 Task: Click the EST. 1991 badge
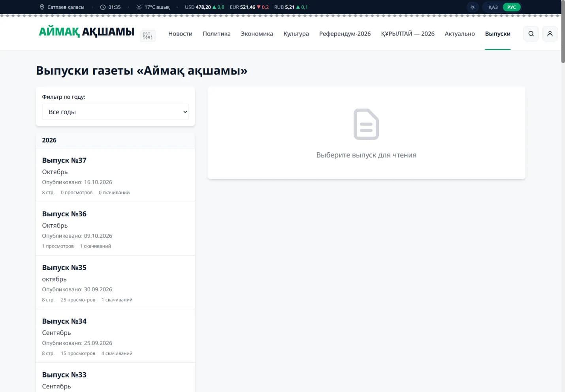tap(148, 36)
